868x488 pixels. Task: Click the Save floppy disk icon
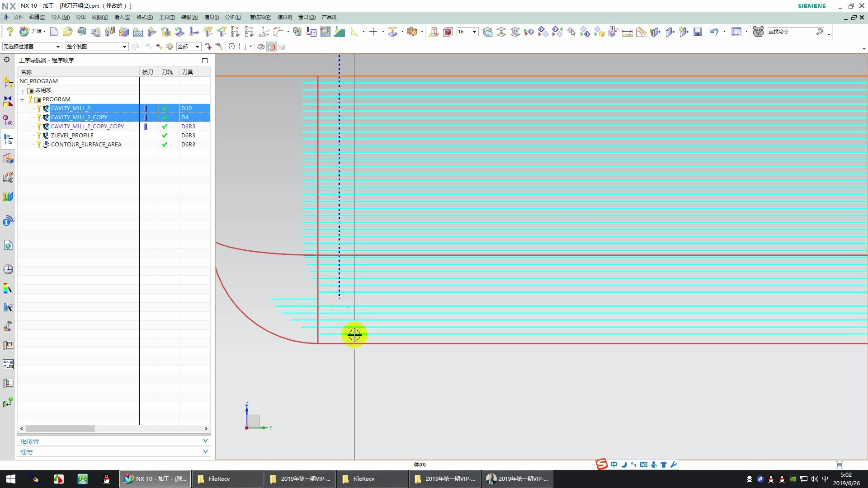[698, 32]
